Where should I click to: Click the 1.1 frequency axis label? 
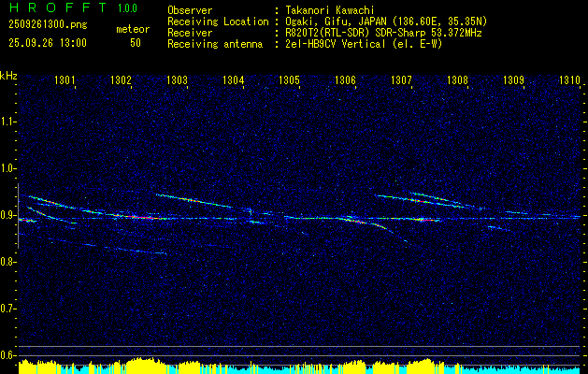(x=7, y=122)
